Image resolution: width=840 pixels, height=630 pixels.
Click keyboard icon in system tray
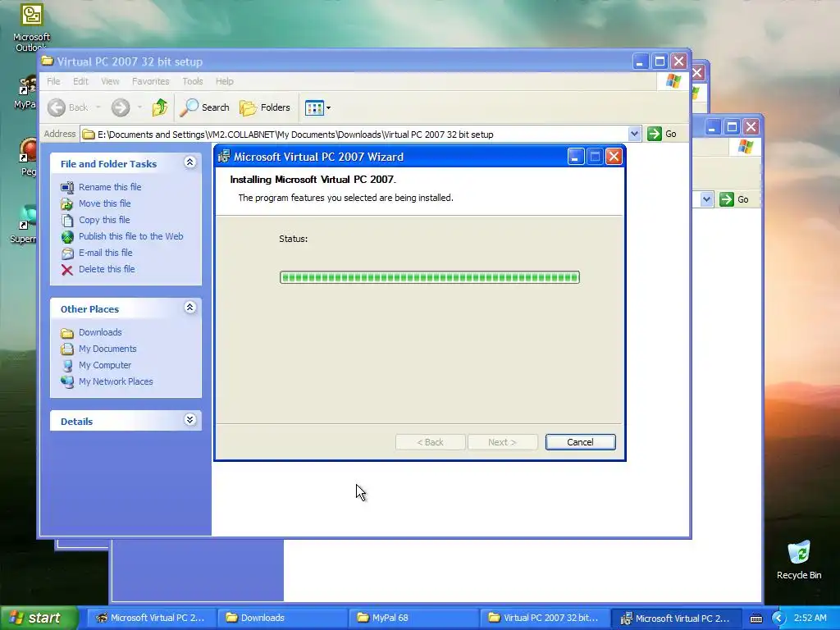[756, 619]
